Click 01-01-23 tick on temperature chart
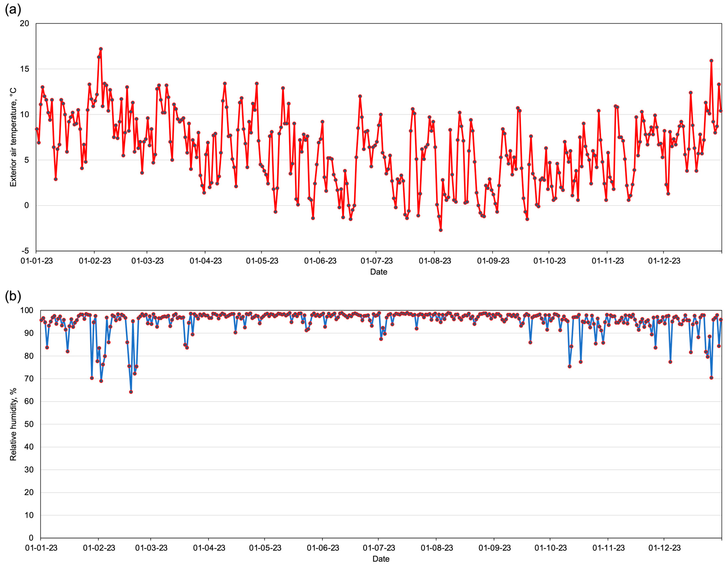Image resolution: width=728 pixels, height=566 pixels. (x=37, y=261)
